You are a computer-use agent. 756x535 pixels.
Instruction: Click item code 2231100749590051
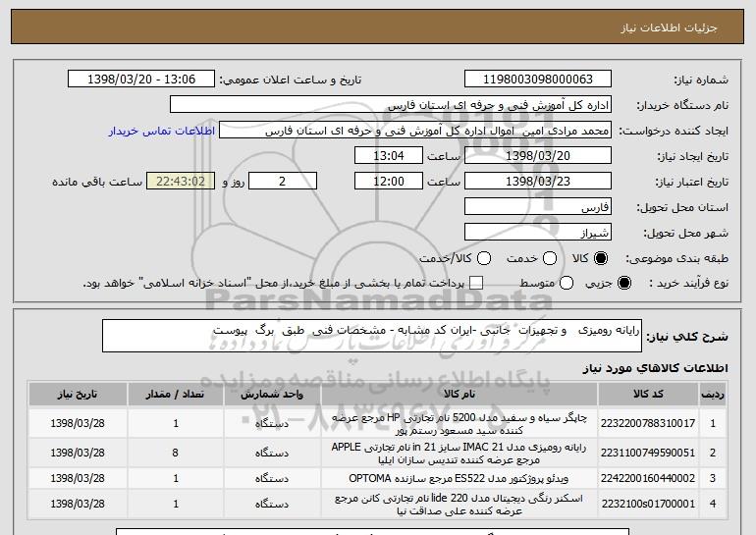648,453
